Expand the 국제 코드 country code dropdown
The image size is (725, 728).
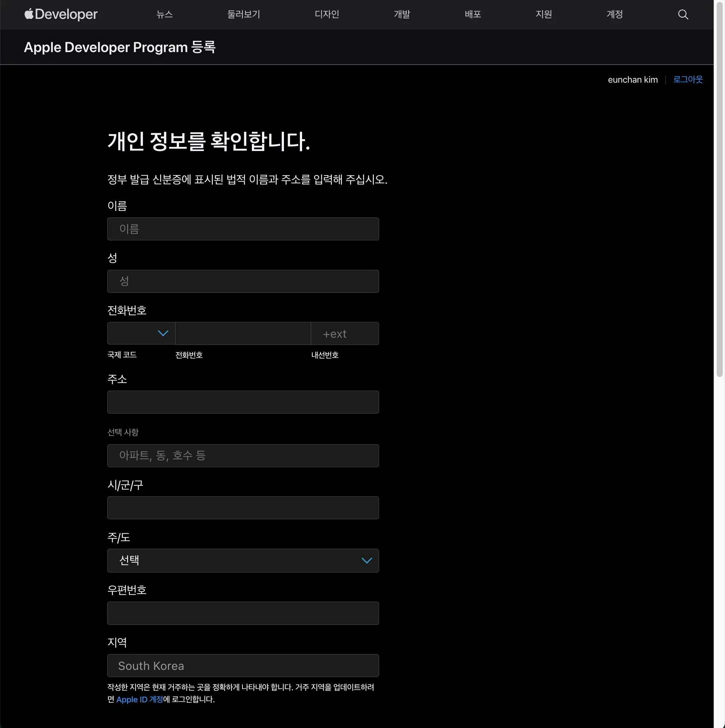[141, 333]
